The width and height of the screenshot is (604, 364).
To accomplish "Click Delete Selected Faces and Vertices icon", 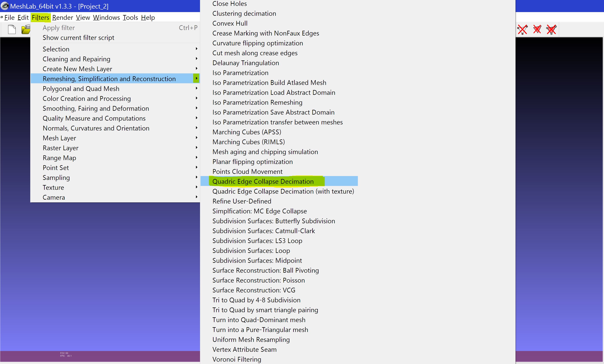I will (x=551, y=30).
